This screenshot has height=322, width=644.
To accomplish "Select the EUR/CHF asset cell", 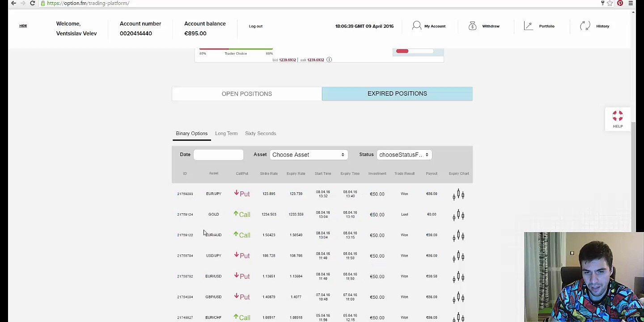I will click(x=213, y=318).
